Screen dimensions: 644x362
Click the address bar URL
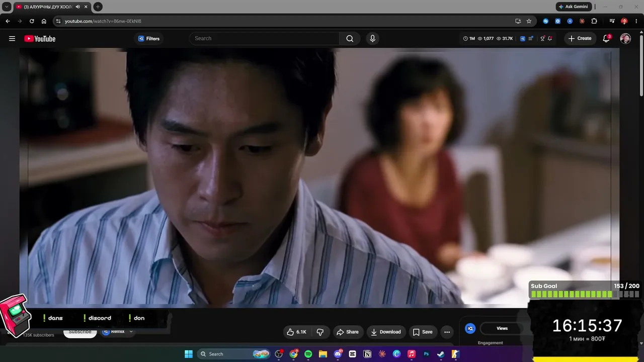pos(103,21)
